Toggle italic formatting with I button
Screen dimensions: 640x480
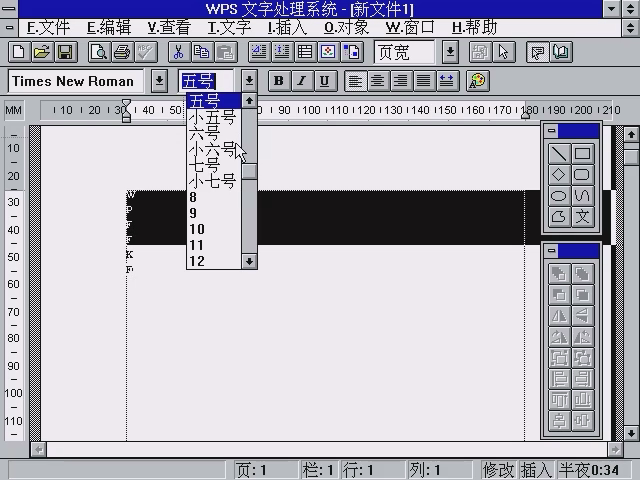(x=302, y=81)
